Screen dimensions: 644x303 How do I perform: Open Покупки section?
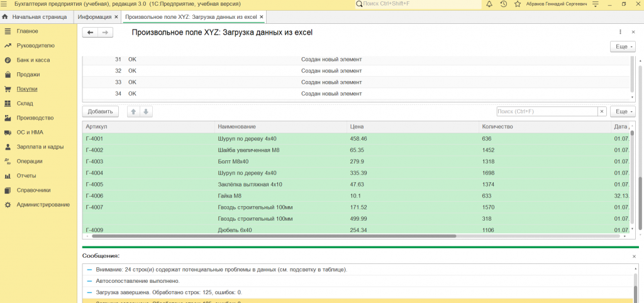[27, 89]
